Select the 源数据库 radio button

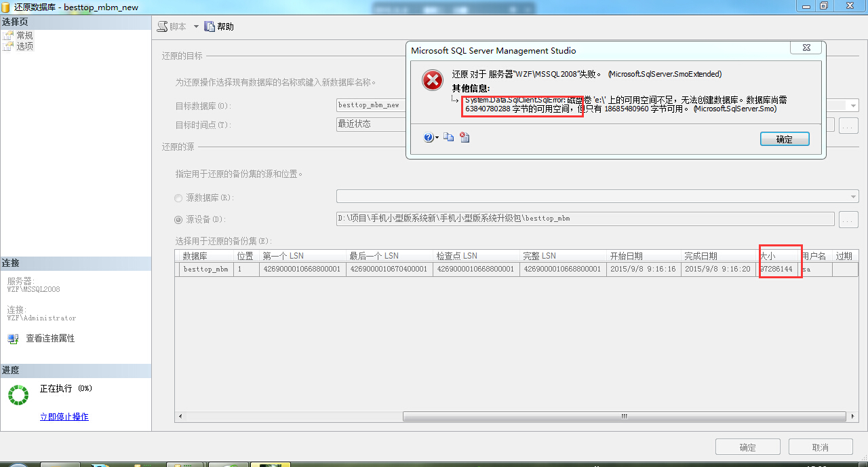[x=178, y=198]
